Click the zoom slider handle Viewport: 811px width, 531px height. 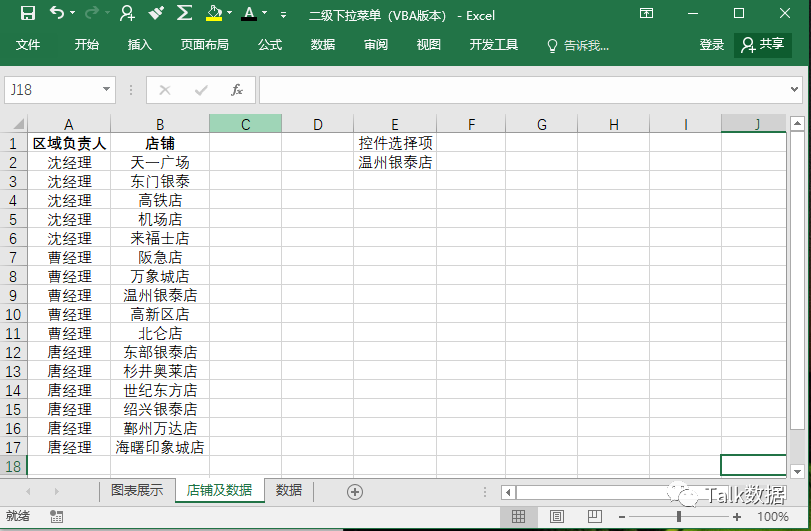[679, 517]
